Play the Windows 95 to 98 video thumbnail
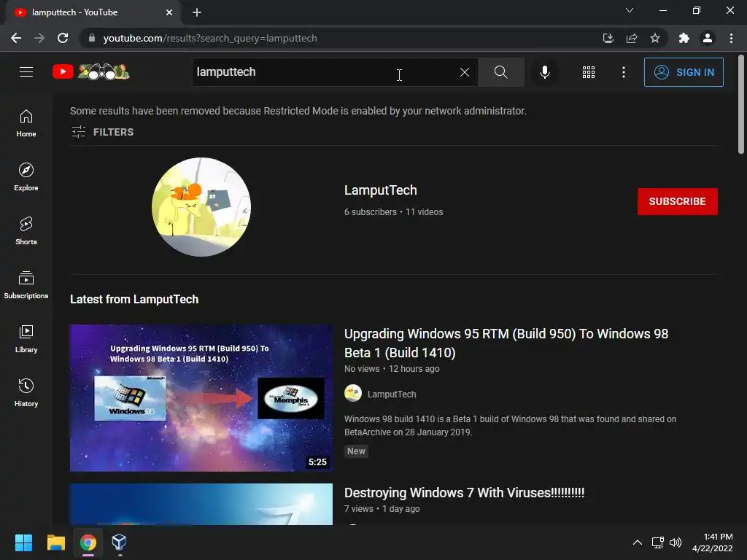747x560 pixels. 201,398
